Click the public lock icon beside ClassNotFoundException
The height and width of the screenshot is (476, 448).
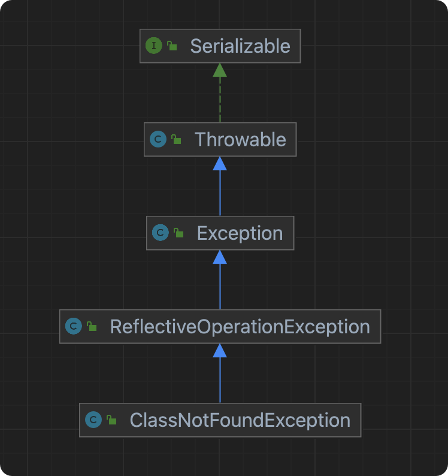111,420
